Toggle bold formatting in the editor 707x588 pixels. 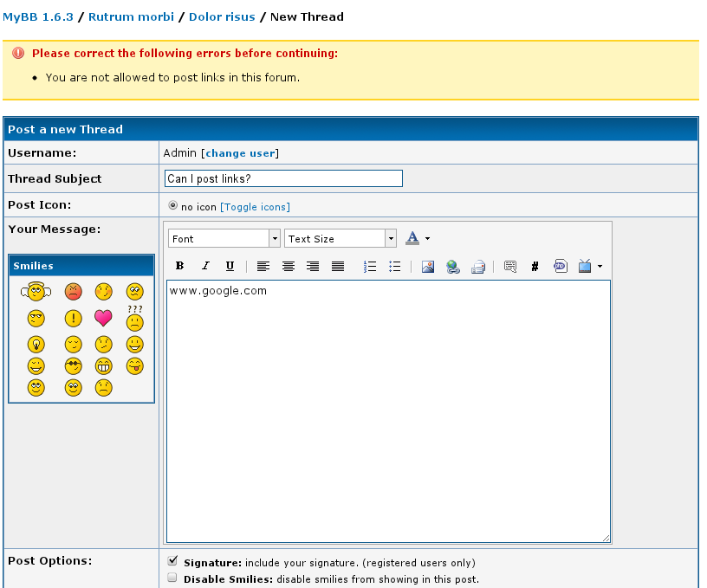pyautogui.click(x=180, y=267)
